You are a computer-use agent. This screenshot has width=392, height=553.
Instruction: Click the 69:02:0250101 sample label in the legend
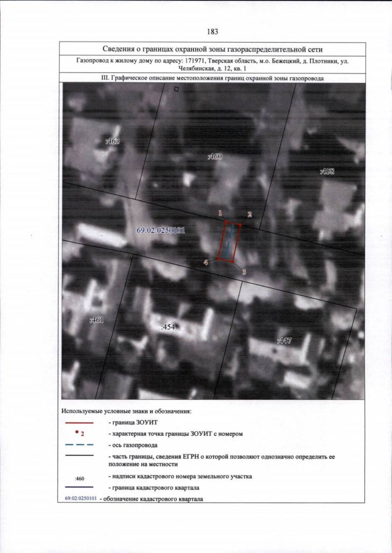point(81,499)
